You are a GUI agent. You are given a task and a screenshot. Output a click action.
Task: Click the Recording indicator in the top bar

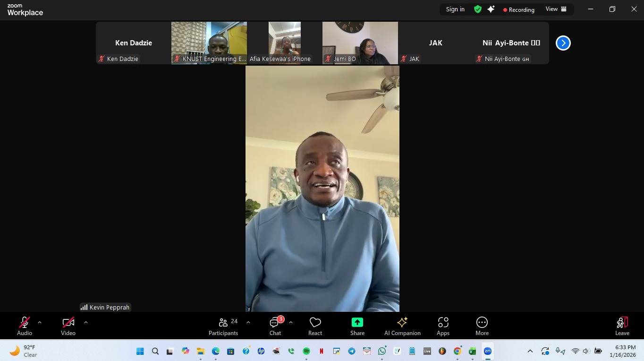(518, 9)
